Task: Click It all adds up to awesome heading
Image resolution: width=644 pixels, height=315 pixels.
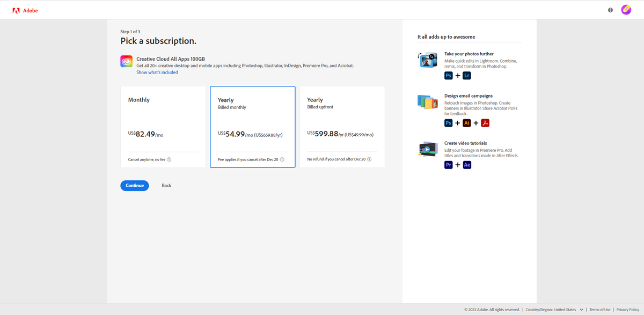Action: click(x=447, y=37)
